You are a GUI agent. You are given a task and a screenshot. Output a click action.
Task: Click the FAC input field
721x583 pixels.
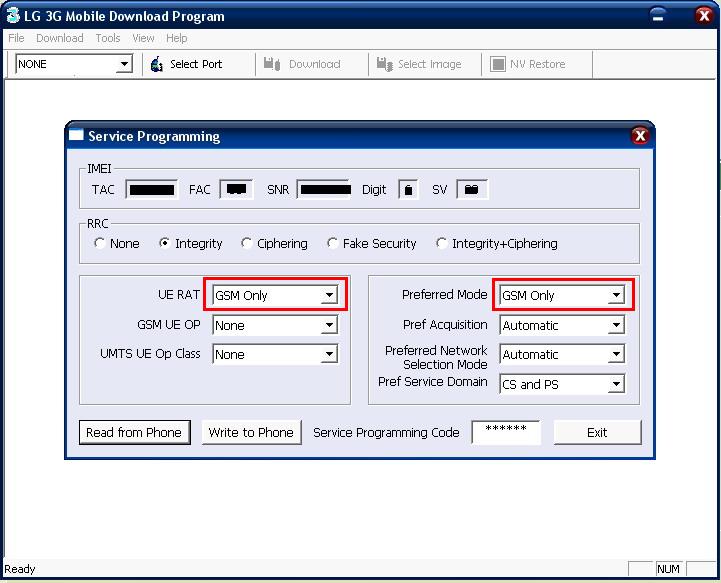(x=236, y=189)
